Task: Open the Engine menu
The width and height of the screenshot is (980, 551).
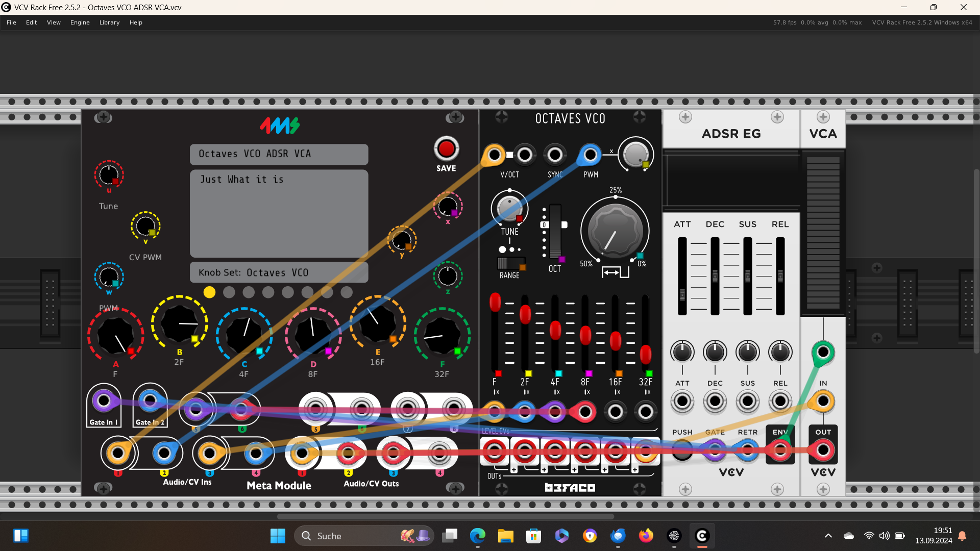Action: point(80,22)
